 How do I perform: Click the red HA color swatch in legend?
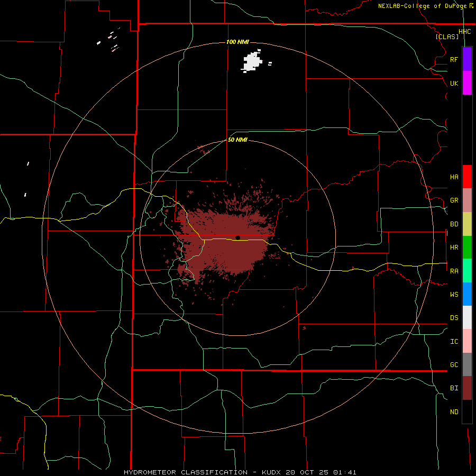pos(467,177)
